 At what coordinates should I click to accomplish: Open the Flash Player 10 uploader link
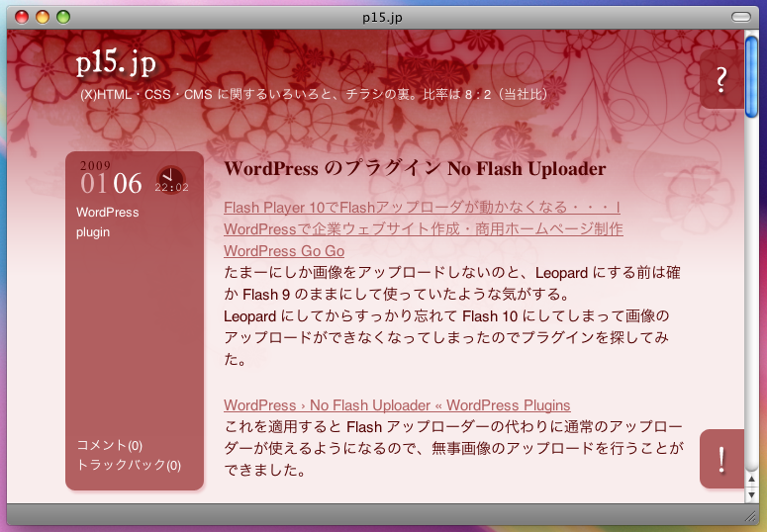422,208
